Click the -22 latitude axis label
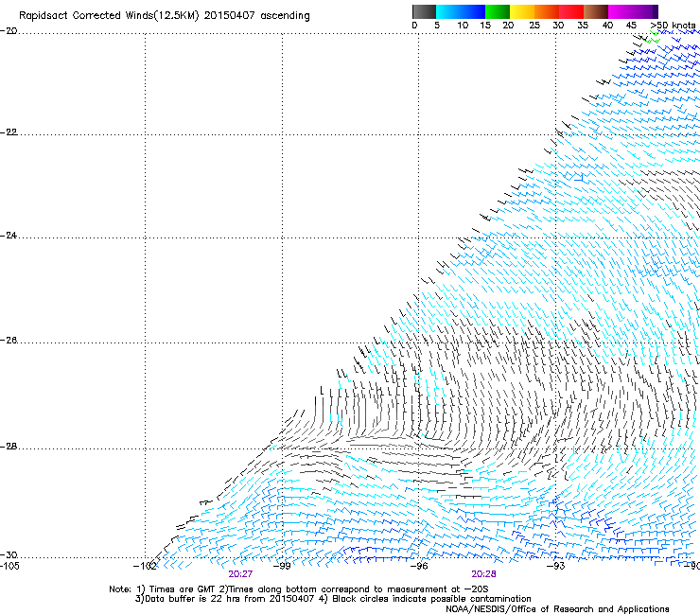Image resolution: width=700 pixels, height=615 pixels. tap(9, 132)
